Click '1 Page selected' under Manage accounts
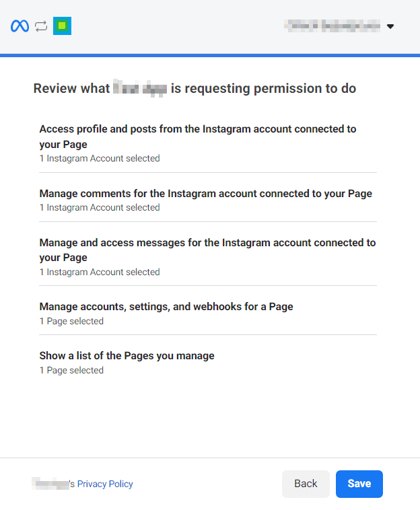Screen dimensions: 420x510 pyautogui.click(x=71, y=321)
